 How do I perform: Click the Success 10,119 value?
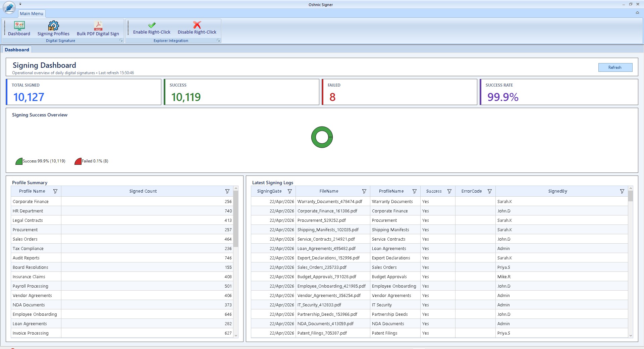(186, 97)
